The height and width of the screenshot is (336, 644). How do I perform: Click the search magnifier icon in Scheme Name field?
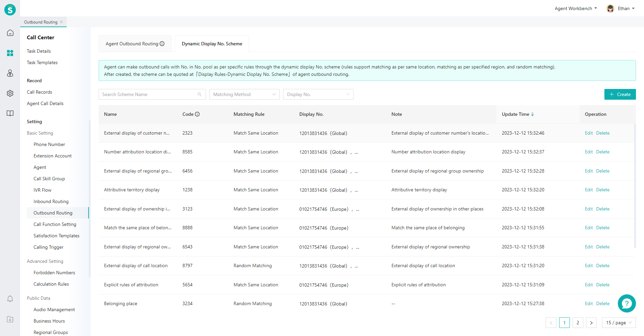click(x=200, y=94)
